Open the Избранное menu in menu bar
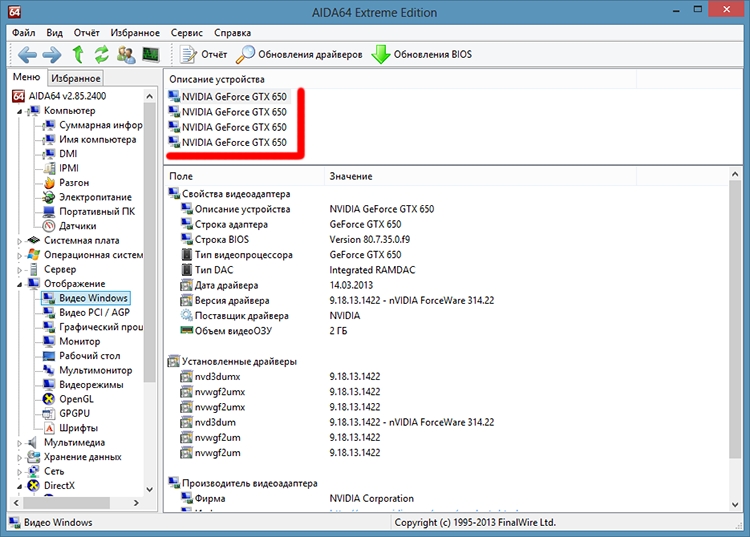This screenshot has width=750, height=537. pos(135,33)
